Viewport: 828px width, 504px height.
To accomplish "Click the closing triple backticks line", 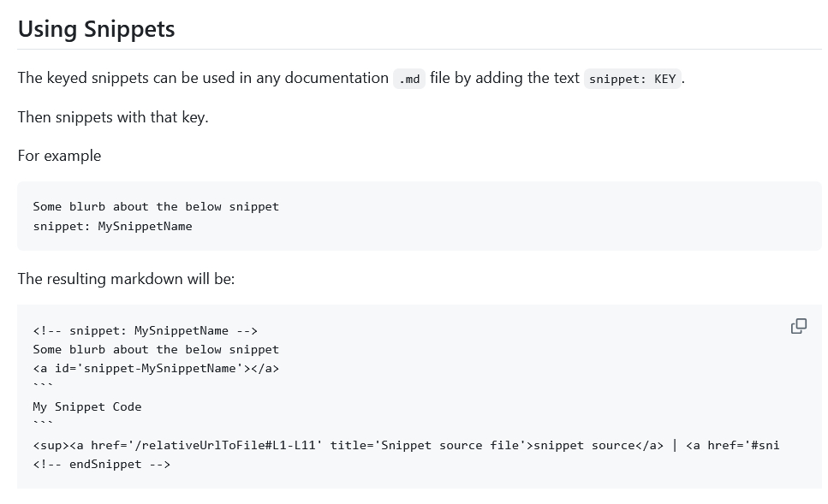I will pyautogui.click(x=43, y=425).
